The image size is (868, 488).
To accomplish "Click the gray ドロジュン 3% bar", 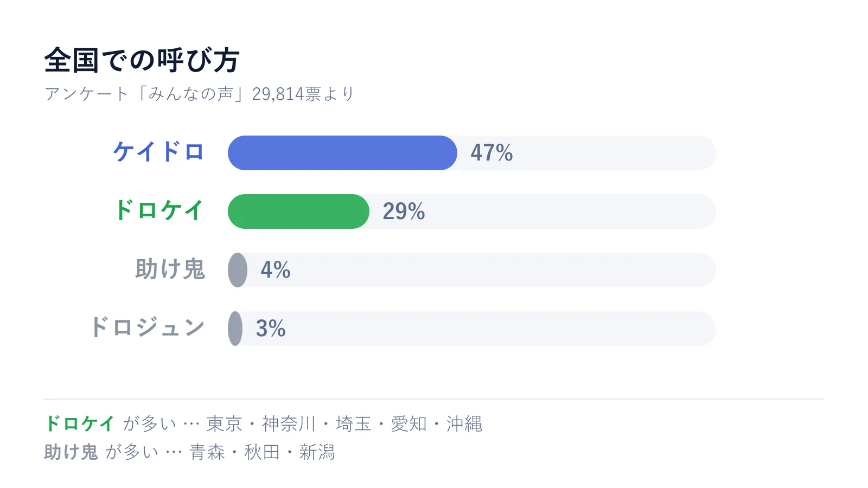I will coord(235,329).
